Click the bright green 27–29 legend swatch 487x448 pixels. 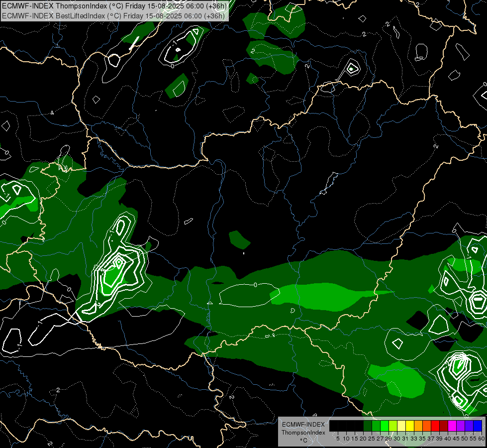[385, 426]
